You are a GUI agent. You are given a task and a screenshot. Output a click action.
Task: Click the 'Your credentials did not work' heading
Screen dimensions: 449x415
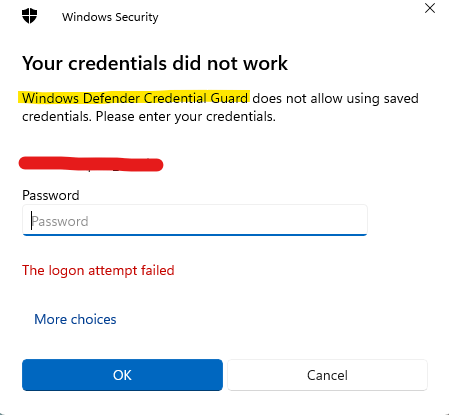pyautogui.click(x=155, y=63)
